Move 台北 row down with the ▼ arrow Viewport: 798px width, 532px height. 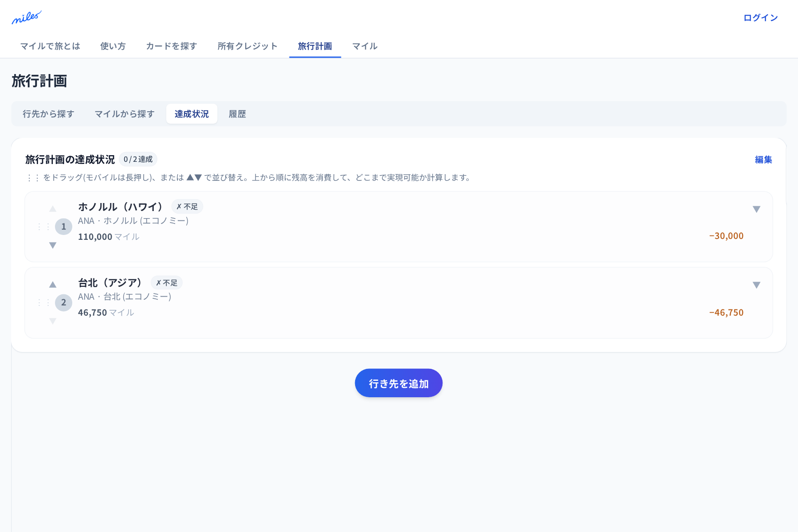[53, 321]
